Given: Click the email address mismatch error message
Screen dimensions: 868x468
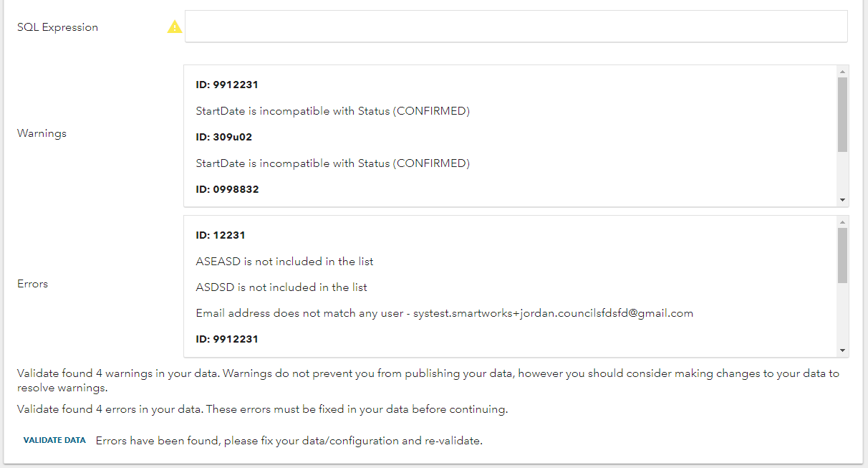Looking at the screenshot, I should pyautogui.click(x=444, y=313).
